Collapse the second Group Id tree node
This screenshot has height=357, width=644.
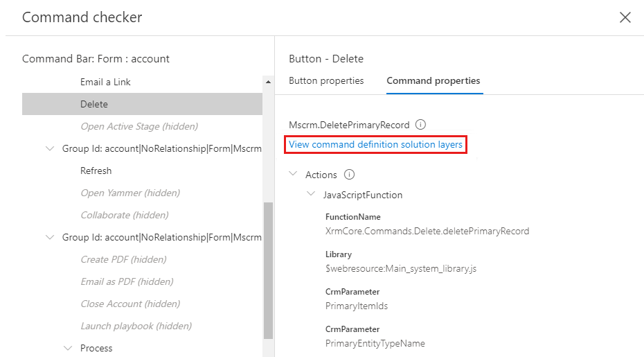point(50,237)
